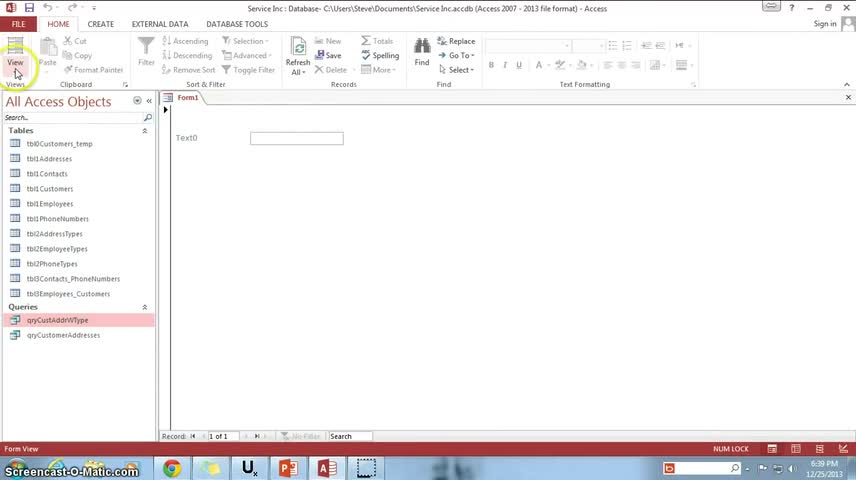This screenshot has height=480, width=856.
Task: Click the Totals sigma button
Action: [x=377, y=41]
